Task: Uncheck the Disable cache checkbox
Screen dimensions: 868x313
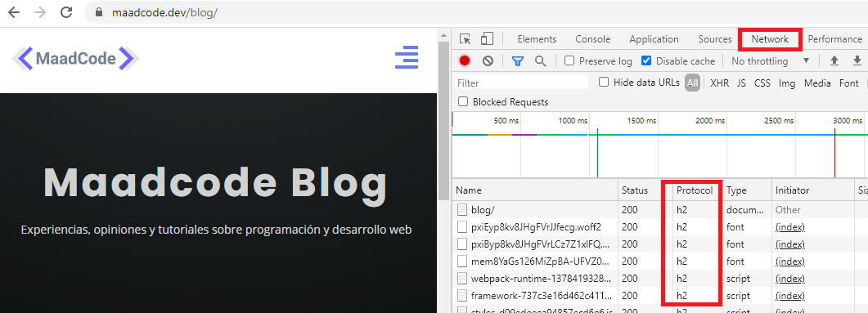Action: coord(646,60)
